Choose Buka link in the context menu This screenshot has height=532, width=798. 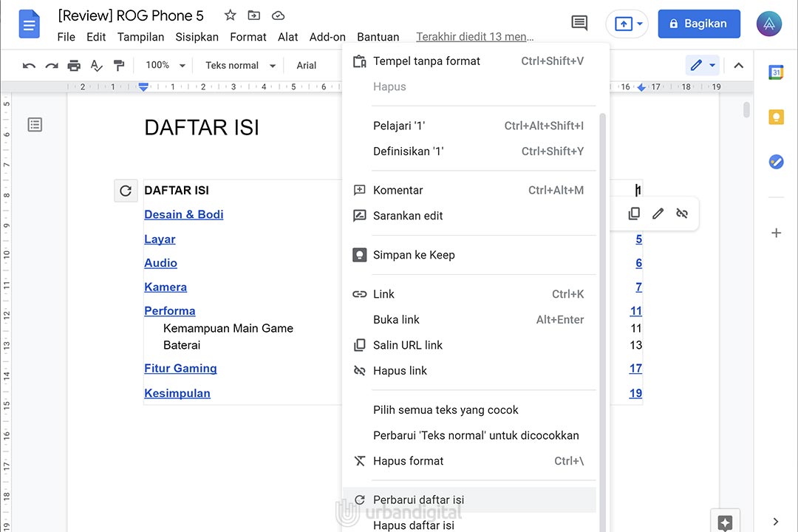point(468,320)
